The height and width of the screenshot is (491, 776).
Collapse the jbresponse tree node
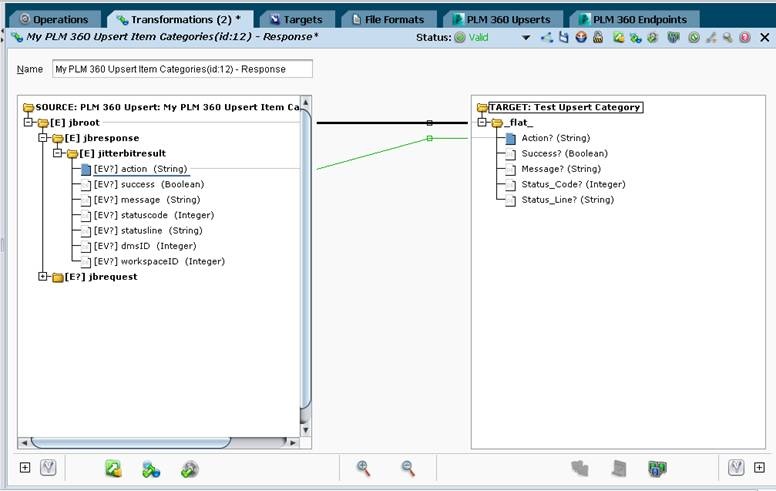pos(43,138)
